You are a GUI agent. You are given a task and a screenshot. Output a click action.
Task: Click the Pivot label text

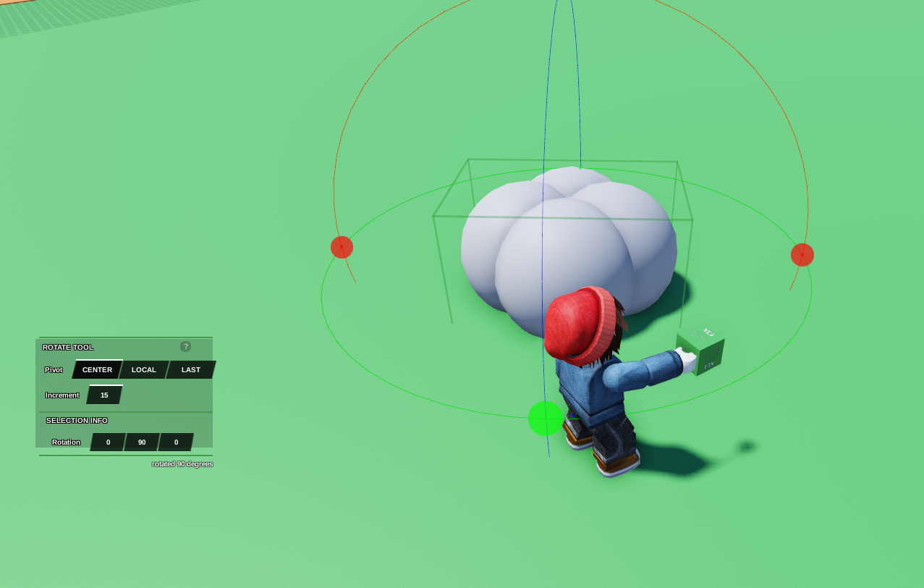point(54,370)
